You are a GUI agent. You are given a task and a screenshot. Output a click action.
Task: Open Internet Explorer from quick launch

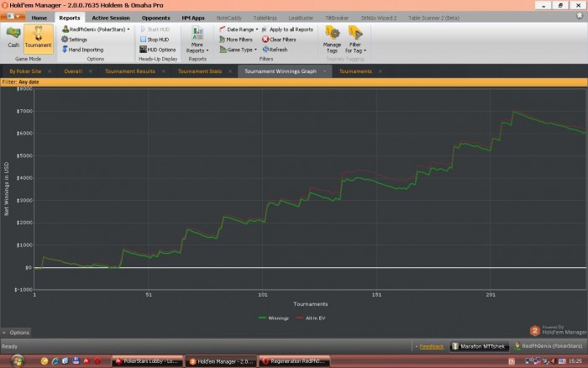pyautogui.click(x=55, y=361)
